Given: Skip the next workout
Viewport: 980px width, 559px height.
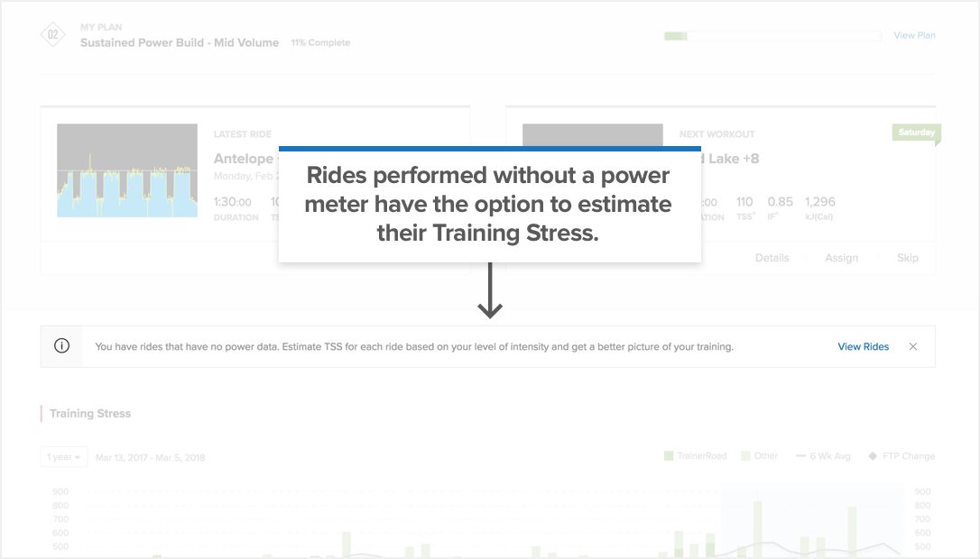Looking at the screenshot, I should (x=908, y=258).
